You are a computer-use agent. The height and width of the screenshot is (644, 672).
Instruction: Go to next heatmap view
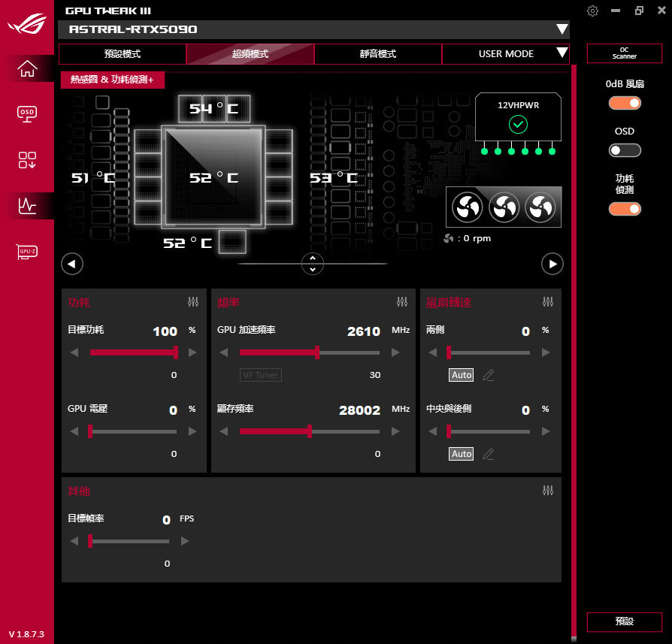coord(552,264)
